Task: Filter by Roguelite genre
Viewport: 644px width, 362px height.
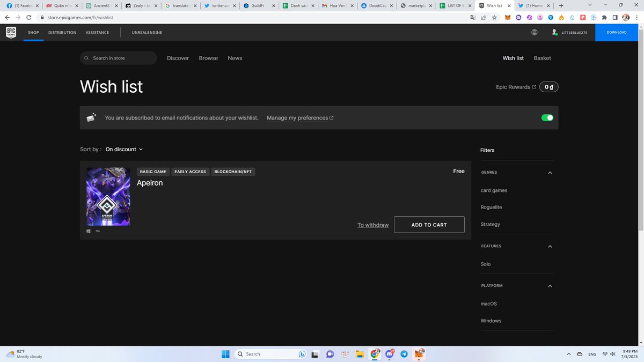Action: point(491,207)
